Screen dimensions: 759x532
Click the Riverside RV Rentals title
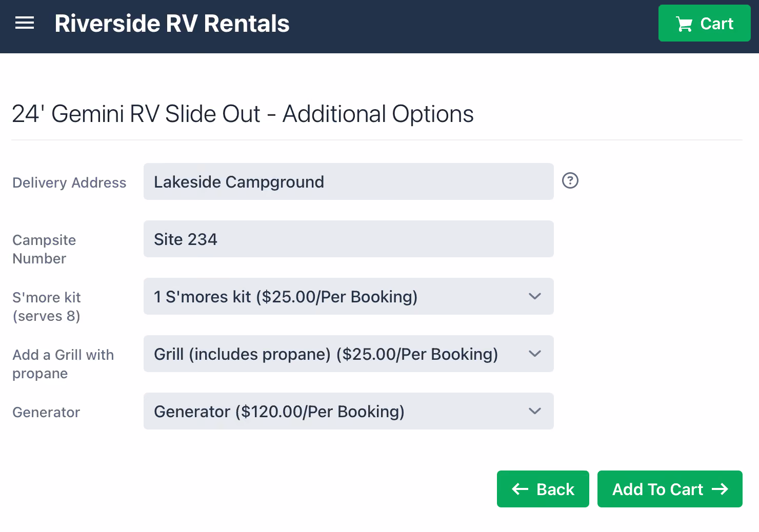[172, 24]
